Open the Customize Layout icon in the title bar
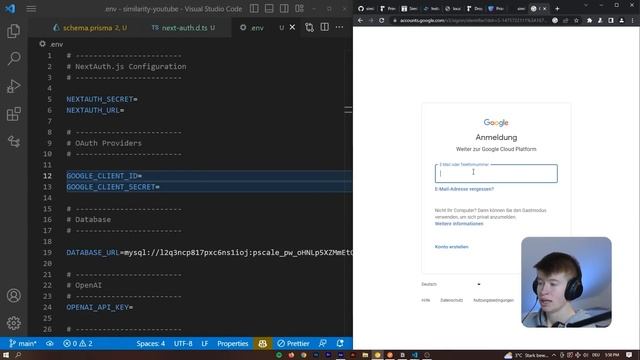This screenshot has height=360, width=640. (x=299, y=9)
